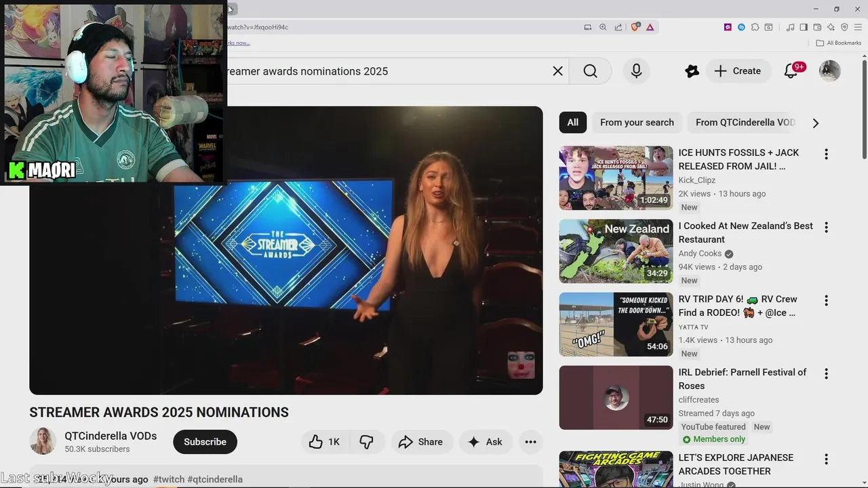Image resolution: width=868 pixels, height=488 pixels.
Task: Open the New Zealand restaurant video thumbnail
Action: [616, 251]
